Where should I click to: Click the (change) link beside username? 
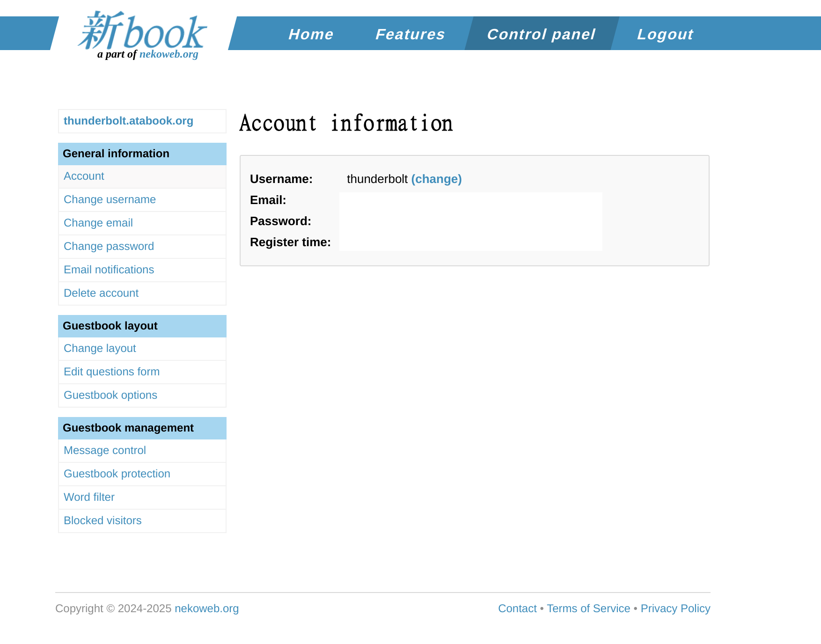click(x=436, y=179)
